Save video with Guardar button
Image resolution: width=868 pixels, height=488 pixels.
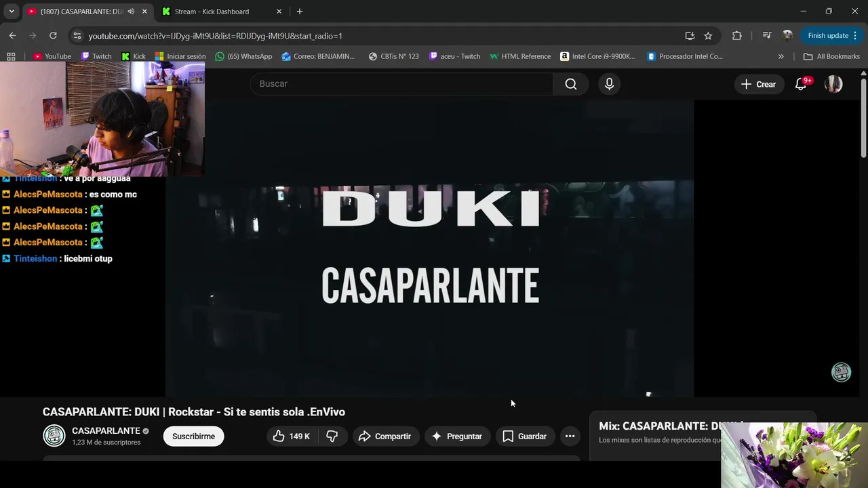(x=525, y=436)
